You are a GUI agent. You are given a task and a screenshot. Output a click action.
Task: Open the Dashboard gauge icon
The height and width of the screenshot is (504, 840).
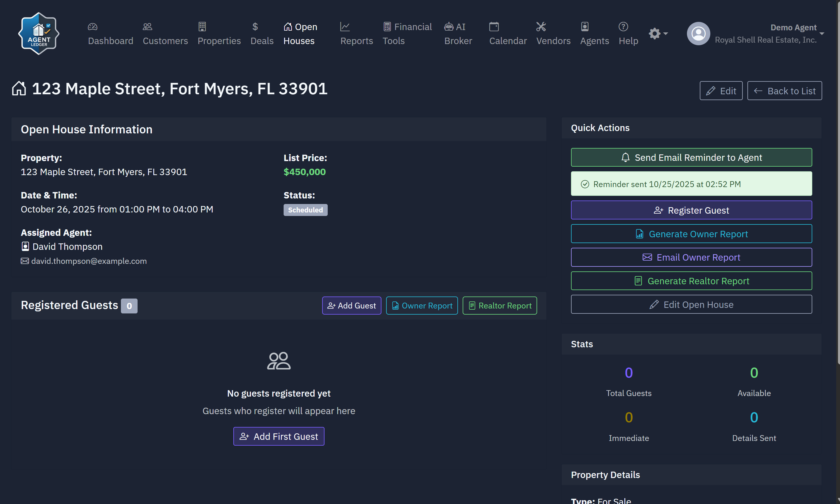click(92, 27)
